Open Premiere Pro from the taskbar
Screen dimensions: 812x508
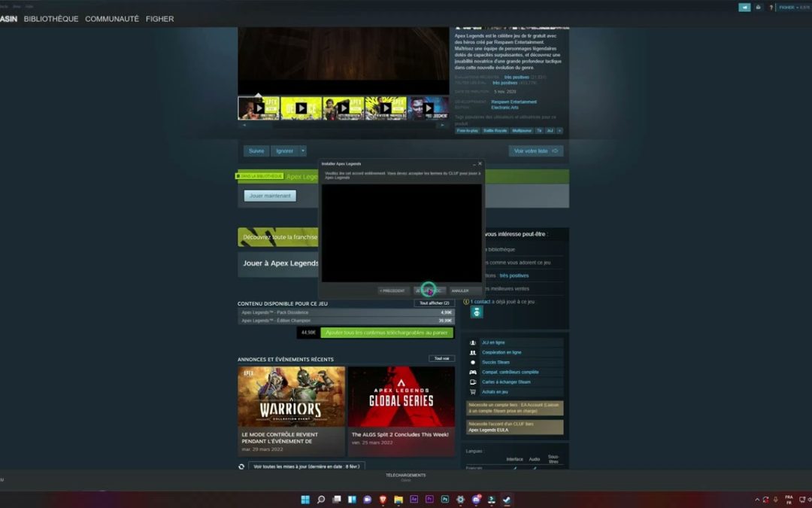click(x=429, y=500)
